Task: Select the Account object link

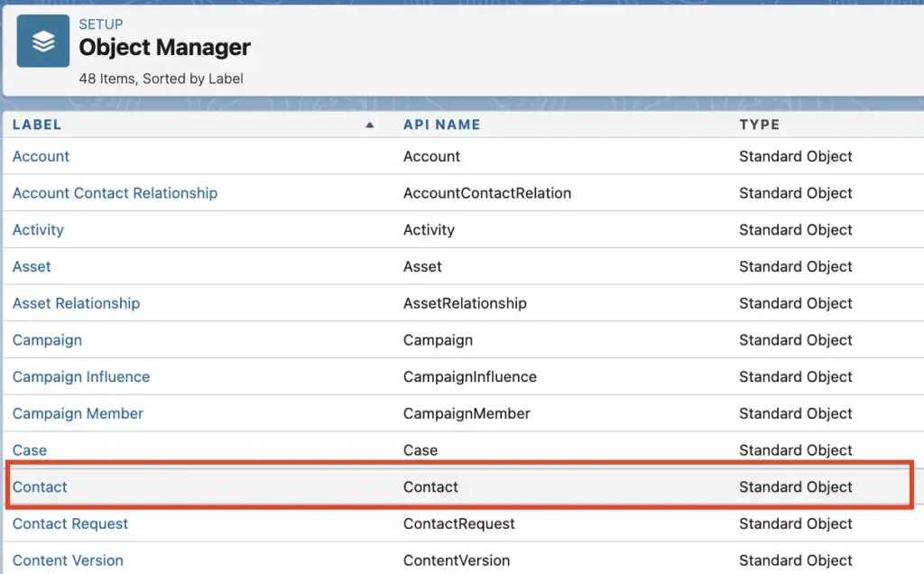Action: (41, 156)
